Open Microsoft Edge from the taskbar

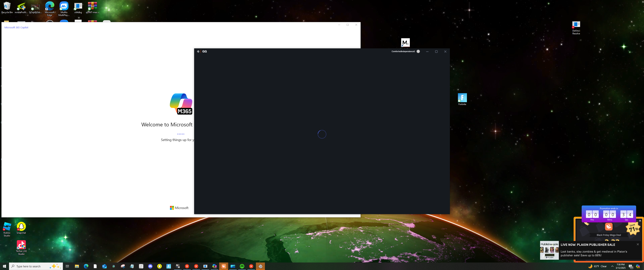[x=86, y=266]
